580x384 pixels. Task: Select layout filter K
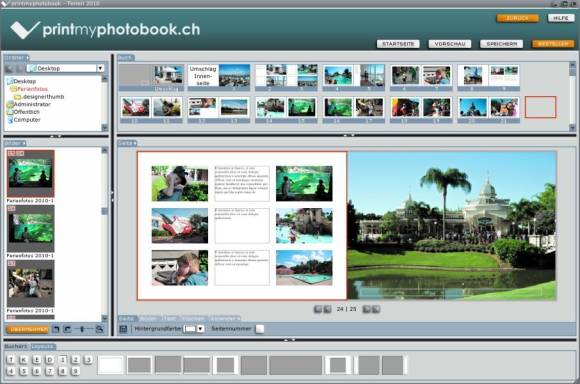pos(24,360)
